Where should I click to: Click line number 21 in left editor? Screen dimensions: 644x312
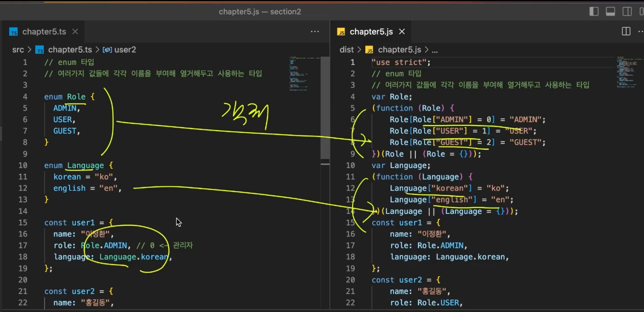23,291
